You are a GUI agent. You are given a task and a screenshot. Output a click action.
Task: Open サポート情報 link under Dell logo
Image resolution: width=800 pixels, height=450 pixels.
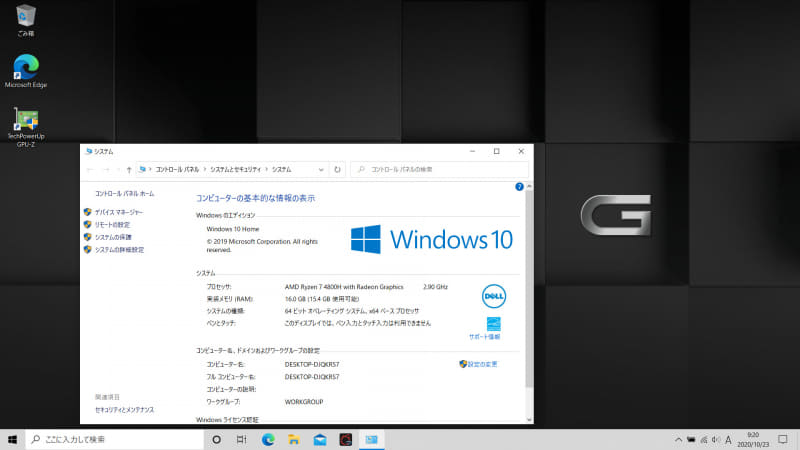[x=484, y=337]
